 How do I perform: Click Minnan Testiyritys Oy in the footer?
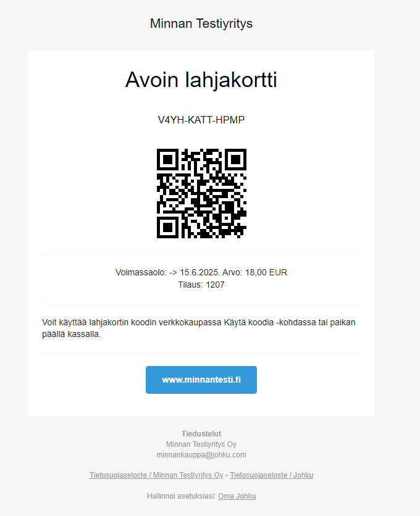pyautogui.click(x=201, y=444)
